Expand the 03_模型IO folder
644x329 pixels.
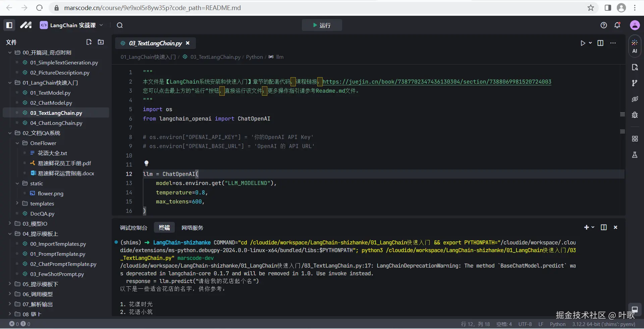tap(35, 224)
